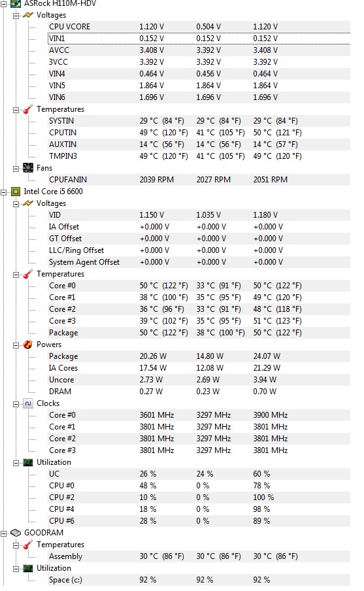This screenshot has height=591, width=364.
Task: Click the Powers flame icon
Action: tap(28, 345)
